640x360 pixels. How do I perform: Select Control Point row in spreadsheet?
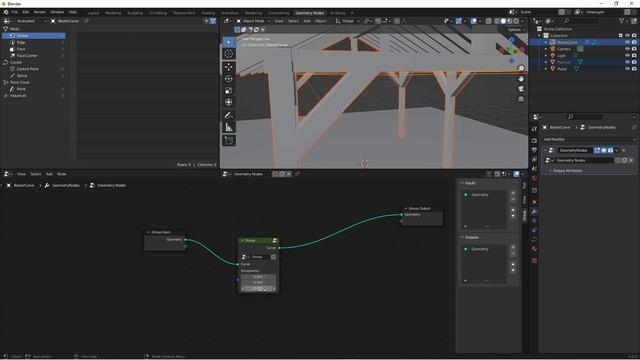[33, 69]
